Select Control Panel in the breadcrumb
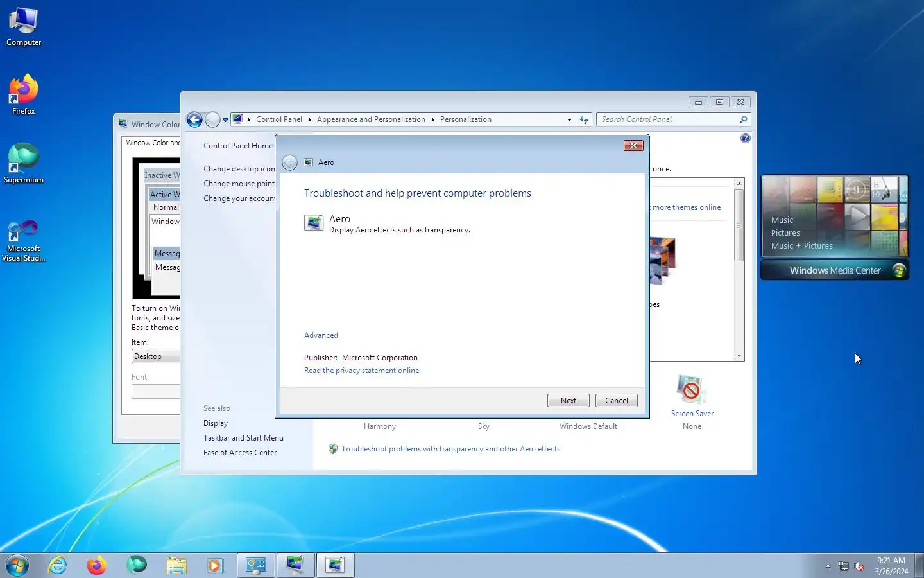The width and height of the screenshot is (924, 578). (x=279, y=119)
